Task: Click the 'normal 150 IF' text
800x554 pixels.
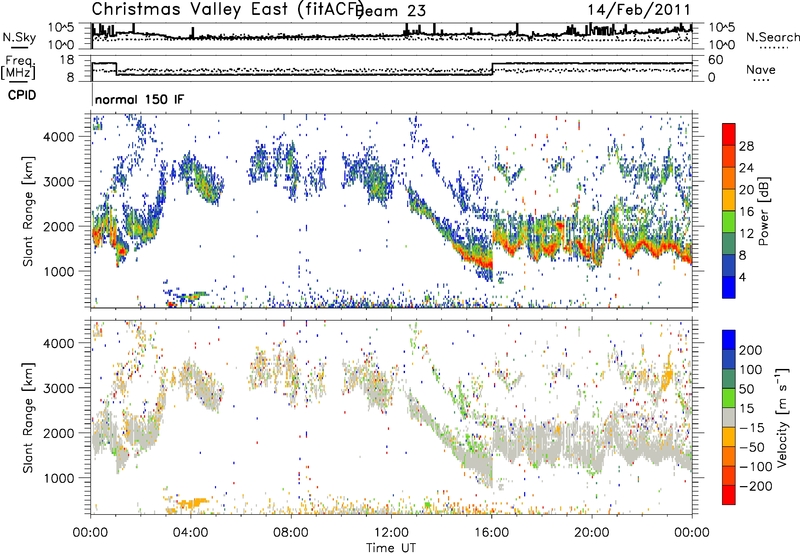Action: point(139,99)
